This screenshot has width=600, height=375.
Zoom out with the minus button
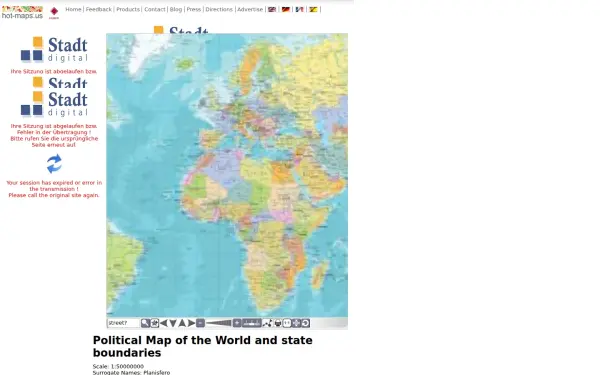[x=201, y=323]
